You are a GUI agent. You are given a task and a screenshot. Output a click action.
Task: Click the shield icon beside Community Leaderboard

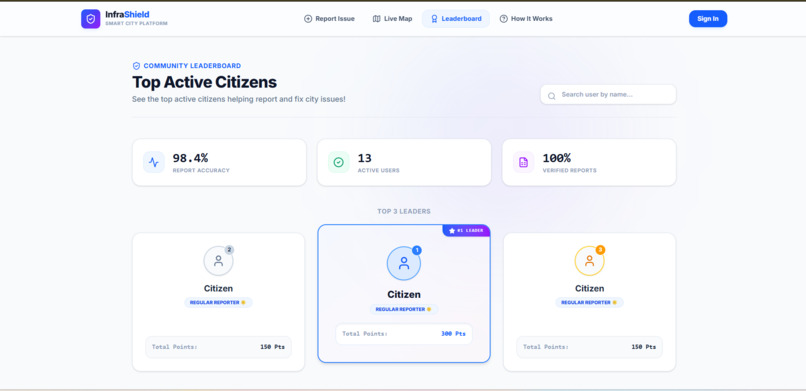[136, 66]
